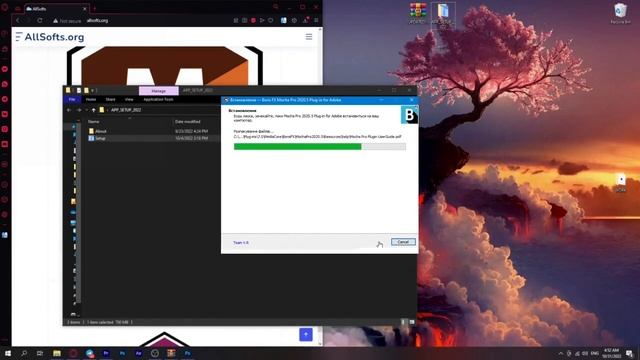Go up one folder level

93,110
